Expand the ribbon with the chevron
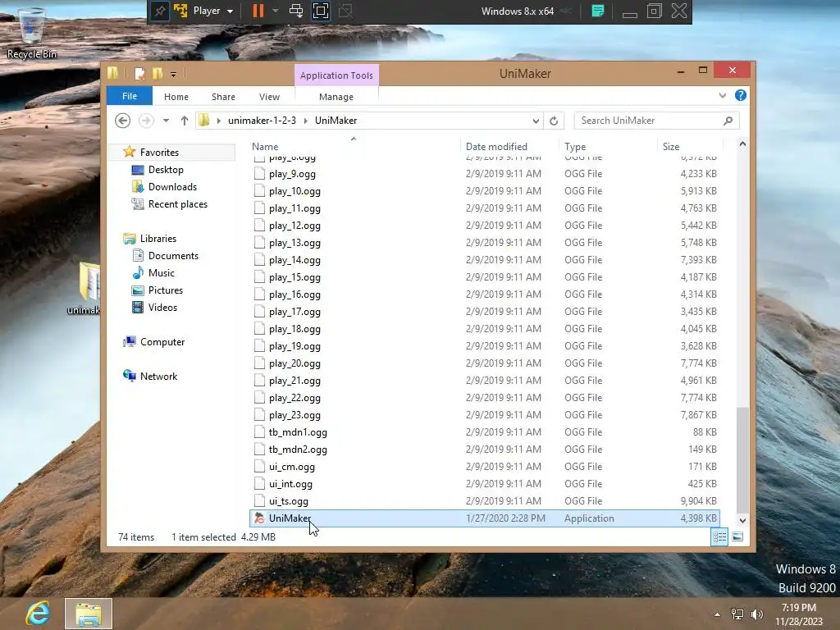Viewport: 840px width, 630px height. tap(723, 95)
